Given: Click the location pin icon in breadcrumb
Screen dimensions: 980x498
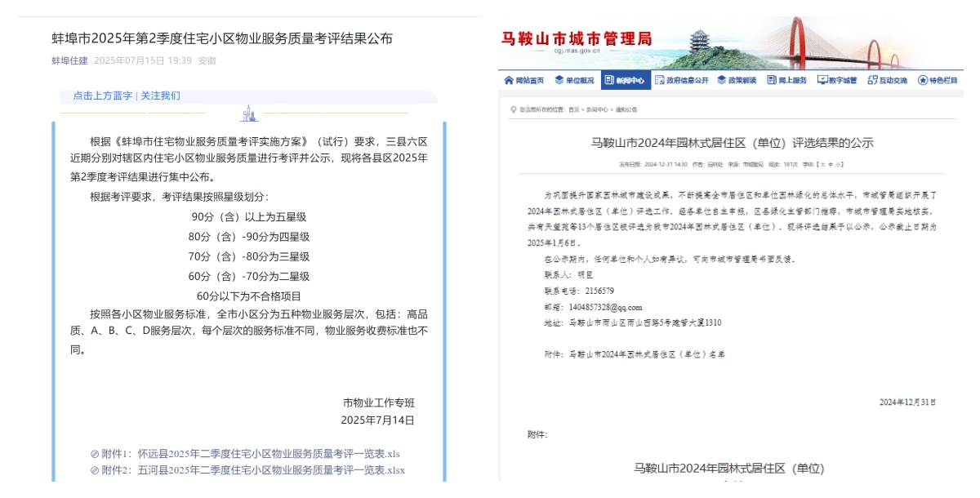Looking at the screenshot, I should click(x=512, y=109).
